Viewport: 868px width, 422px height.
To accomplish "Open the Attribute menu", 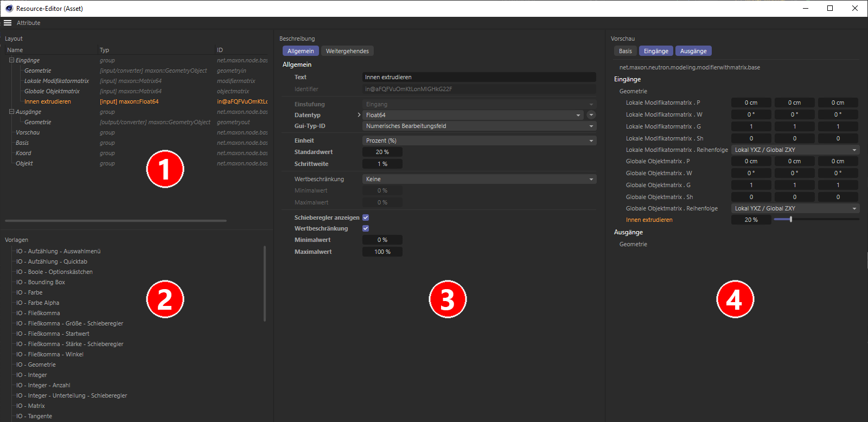I will [28, 23].
